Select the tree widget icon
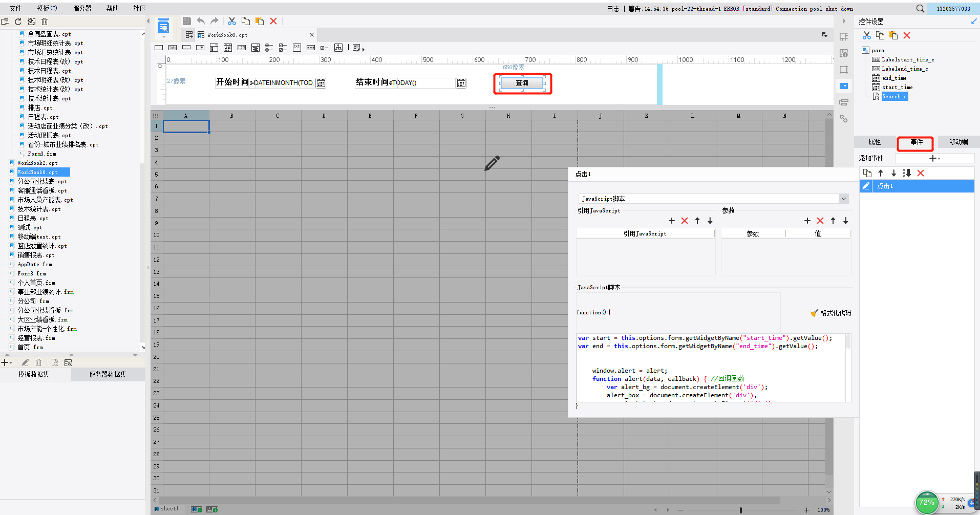The width and height of the screenshot is (980, 515). point(338,48)
